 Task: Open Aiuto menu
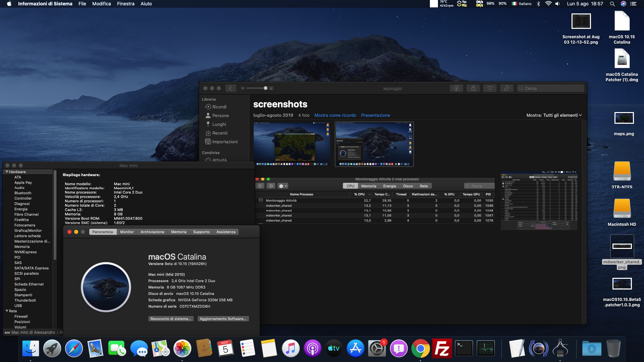coord(146,4)
